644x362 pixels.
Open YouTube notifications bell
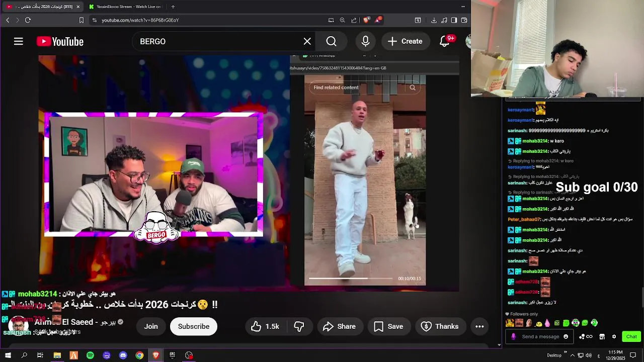click(x=445, y=41)
